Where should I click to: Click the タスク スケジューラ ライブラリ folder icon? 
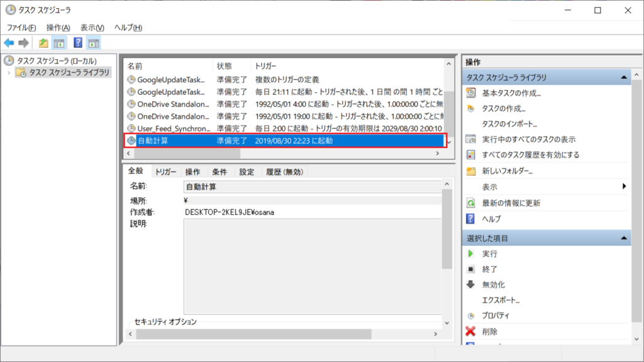point(21,73)
